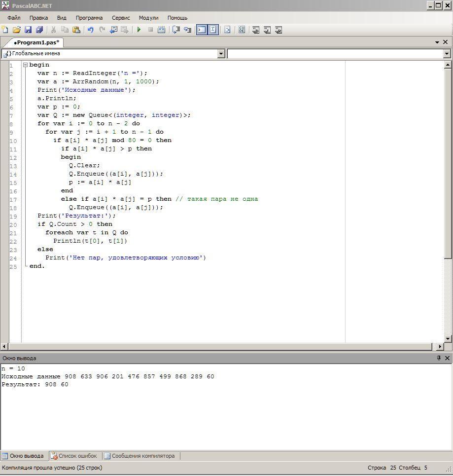This screenshot has height=476, width=453.
Task: Close the Окно вывода panel
Action: (447, 358)
